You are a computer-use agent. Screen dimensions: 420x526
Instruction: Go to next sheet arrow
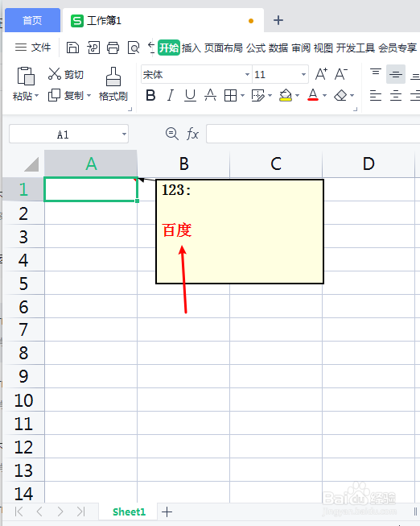coord(60,512)
